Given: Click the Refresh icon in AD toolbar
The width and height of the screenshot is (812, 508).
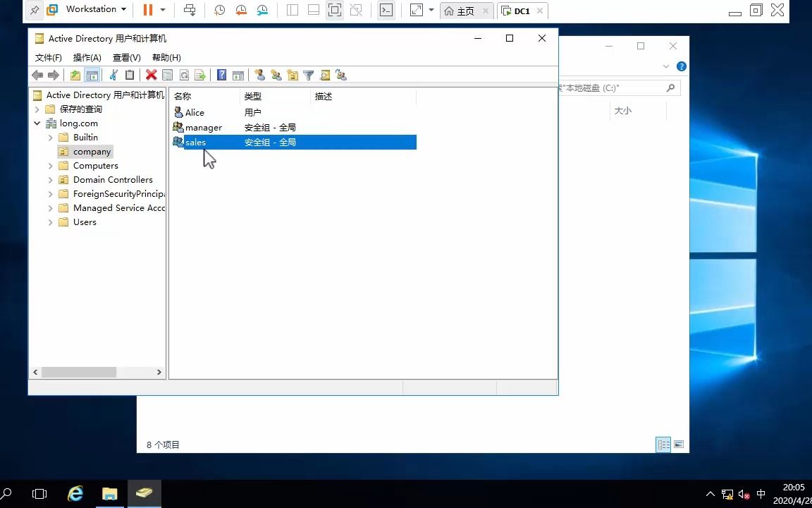Looking at the screenshot, I should click(x=184, y=75).
